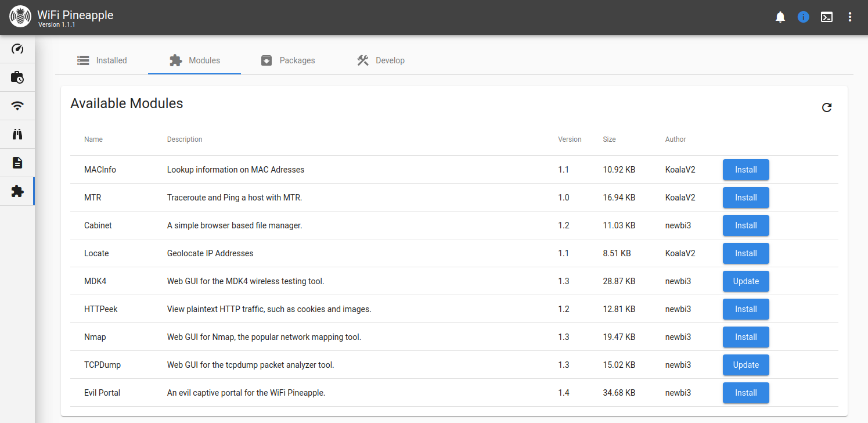Click the TCPDump module name
868x423 pixels.
pos(102,365)
